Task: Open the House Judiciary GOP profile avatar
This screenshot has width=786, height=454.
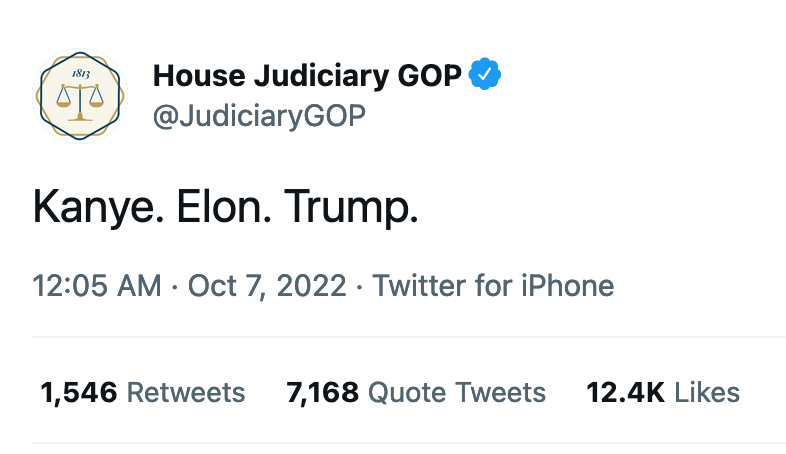Action: 80,96
